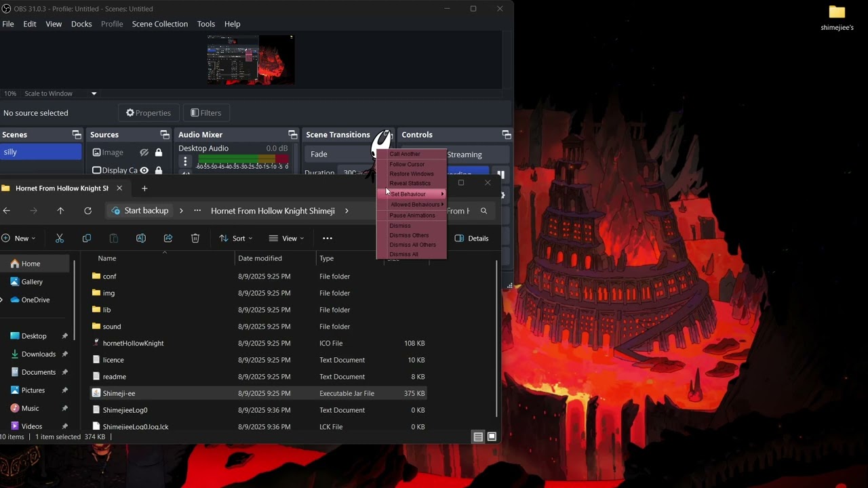This screenshot has width=868, height=488.
Task: Pop out the Audio Mixer dock icon
Action: (x=292, y=135)
